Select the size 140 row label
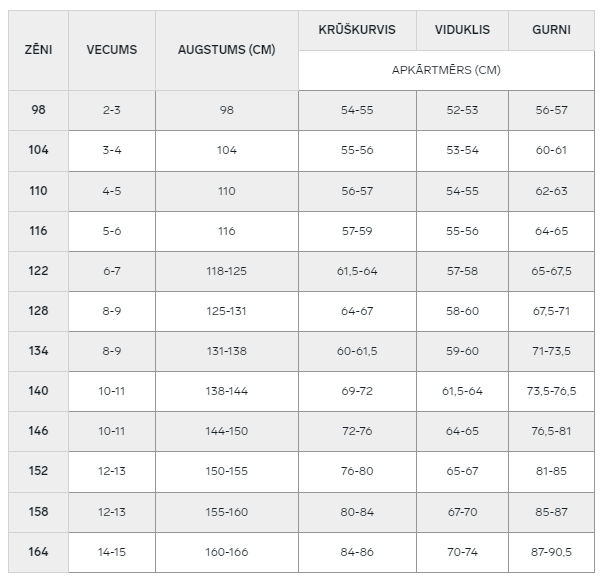The image size is (603, 582). click(38, 391)
